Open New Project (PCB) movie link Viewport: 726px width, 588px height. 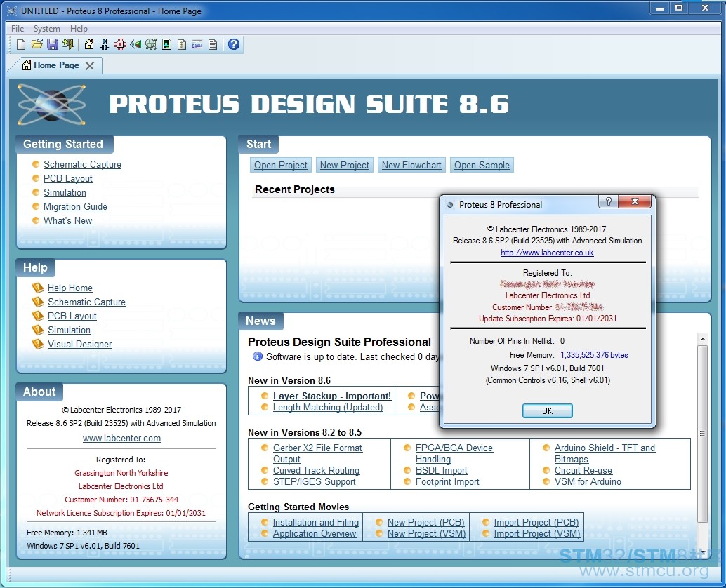[x=426, y=522]
